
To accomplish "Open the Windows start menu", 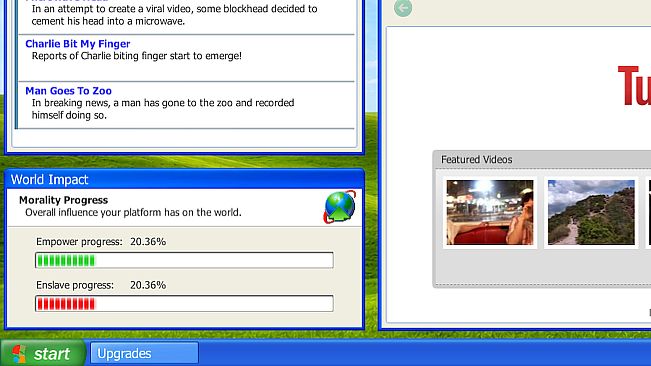I will pos(43,353).
